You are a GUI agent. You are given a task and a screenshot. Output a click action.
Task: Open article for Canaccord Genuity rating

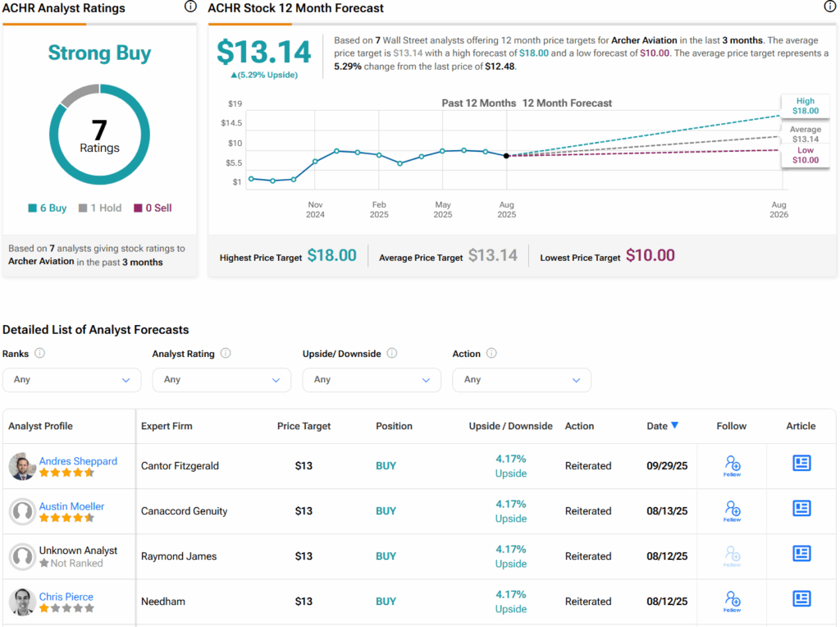tap(801, 509)
